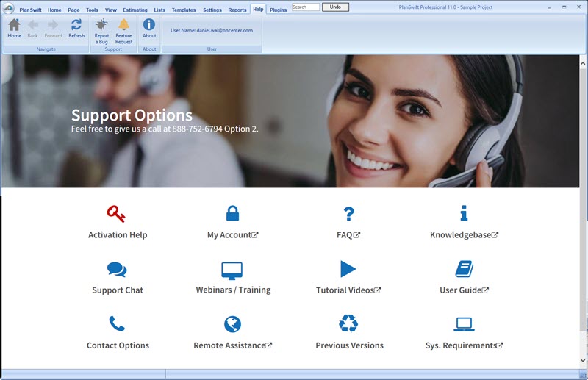
Task: Open the Support Chat link text
Action: point(118,290)
